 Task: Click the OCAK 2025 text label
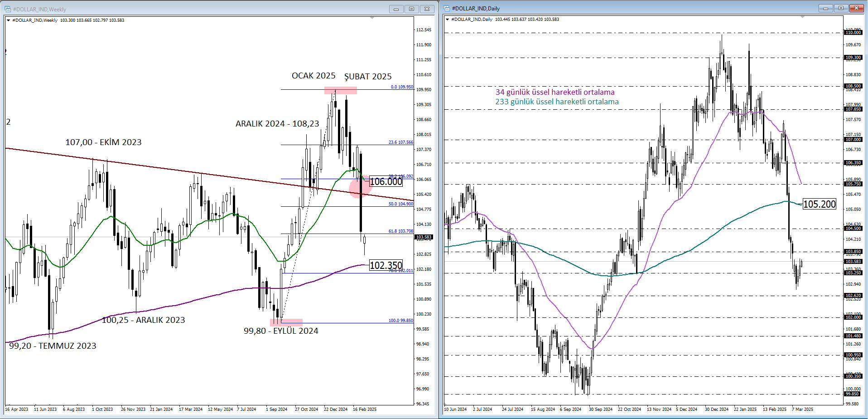pyautogui.click(x=313, y=76)
